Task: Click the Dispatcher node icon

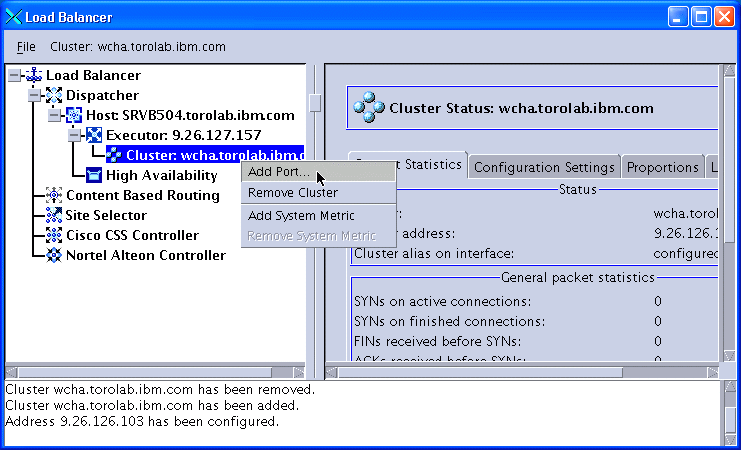Action: (x=54, y=95)
